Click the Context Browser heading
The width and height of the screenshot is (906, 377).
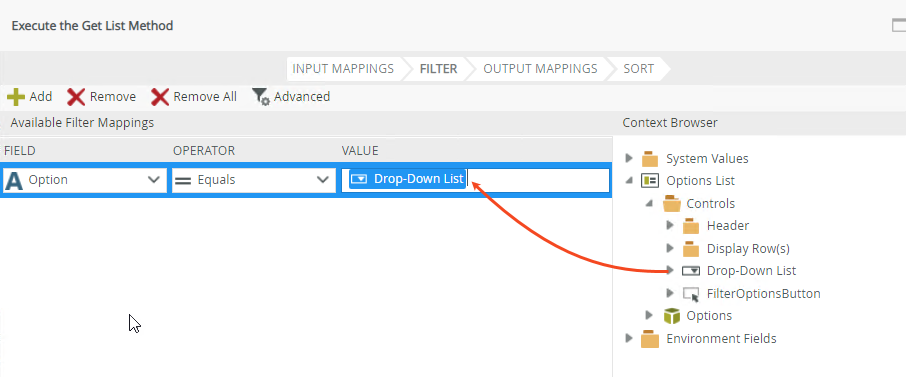coord(670,123)
